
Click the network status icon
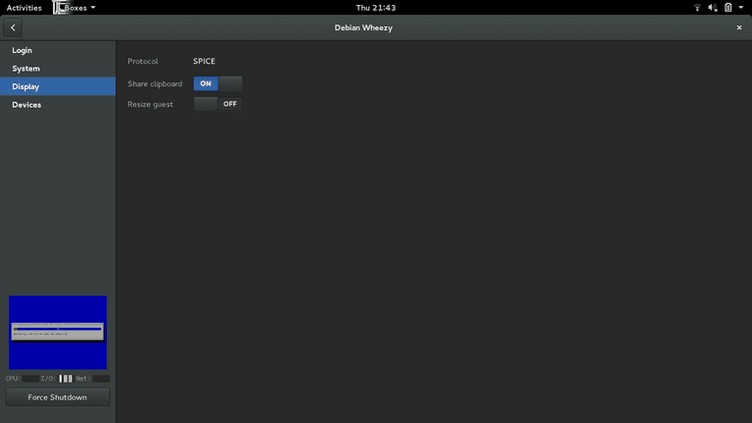point(697,8)
